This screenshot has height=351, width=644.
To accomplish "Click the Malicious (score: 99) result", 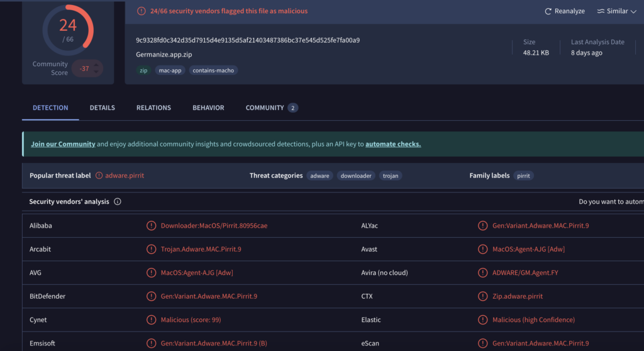I will (x=191, y=320).
